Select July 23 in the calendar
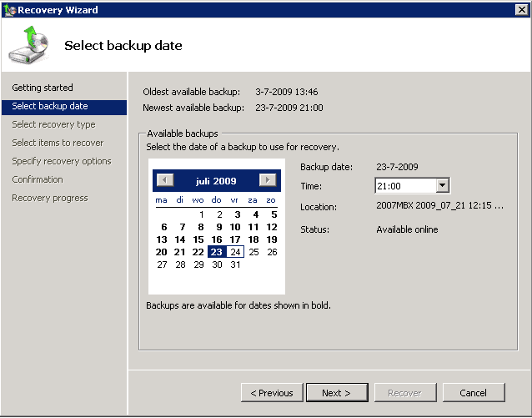Image resolution: width=532 pixels, height=418 pixels. click(x=217, y=252)
